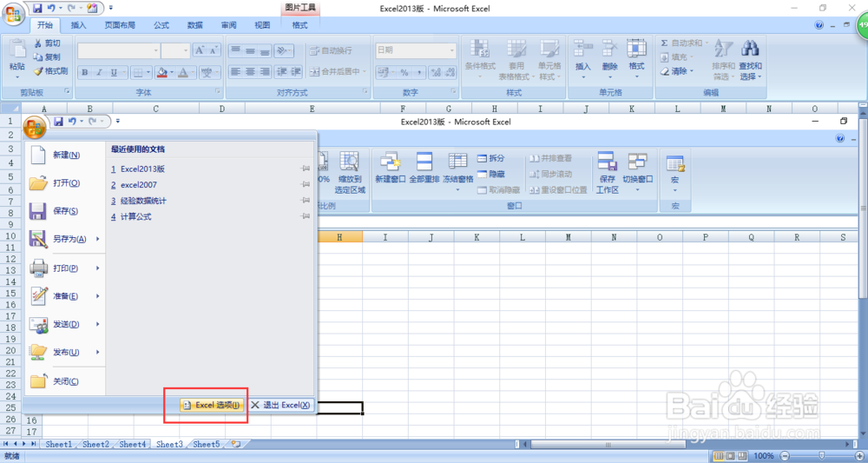Switch to the 视图 ribbon tab

(x=262, y=25)
